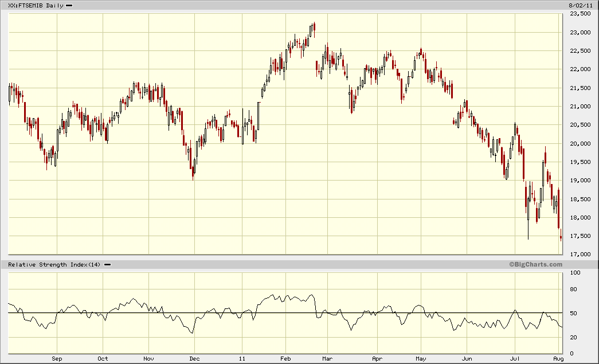This screenshot has width=599, height=364.
Task: Click the RSI axis value 20
Action: 573,337
